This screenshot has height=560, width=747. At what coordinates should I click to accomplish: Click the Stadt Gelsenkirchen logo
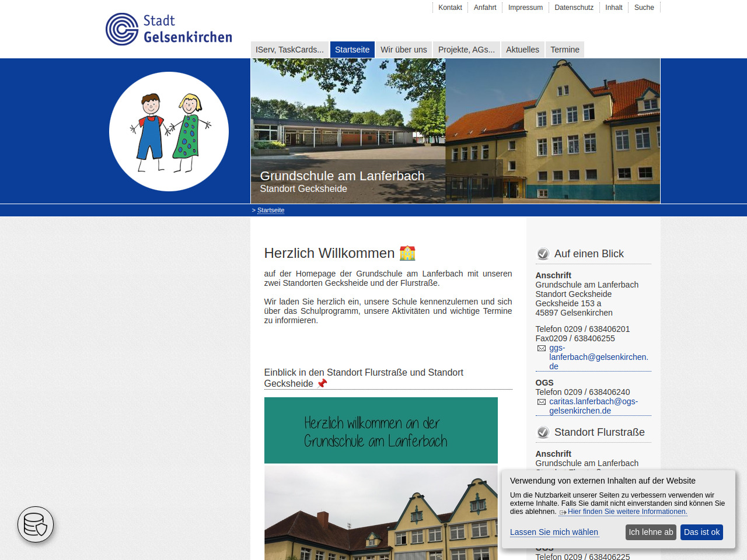pos(169,29)
